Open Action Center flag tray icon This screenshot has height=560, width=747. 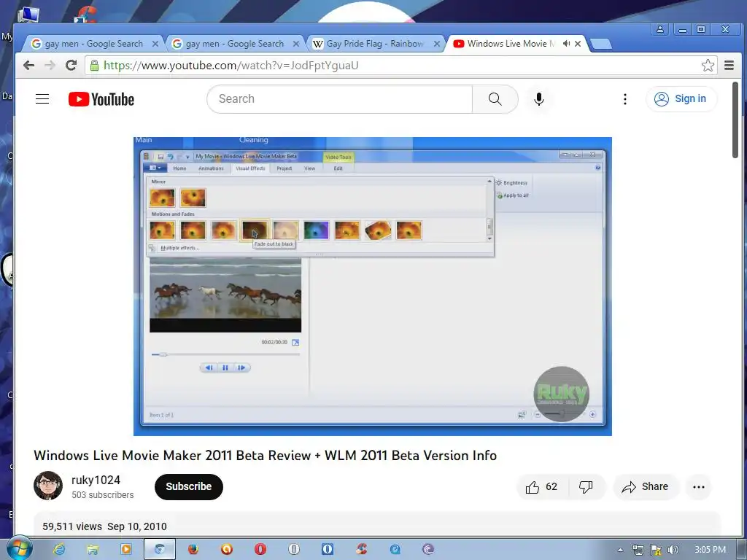point(656,550)
